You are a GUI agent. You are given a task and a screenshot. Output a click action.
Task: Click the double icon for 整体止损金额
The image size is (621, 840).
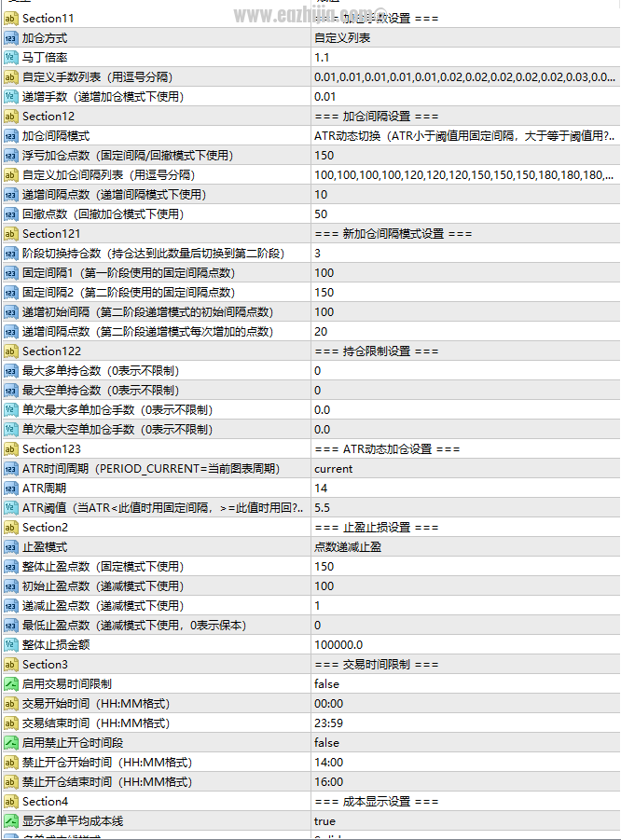pos(10,645)
